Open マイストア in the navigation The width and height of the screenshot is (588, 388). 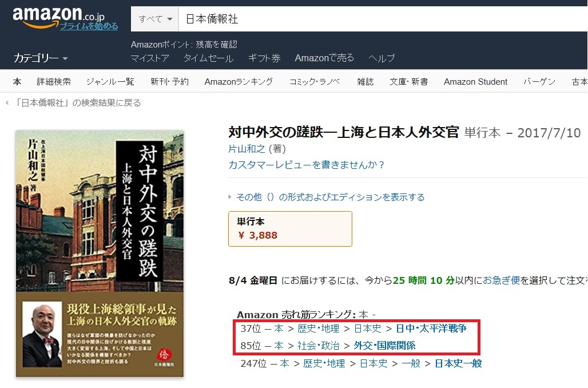coord(150,58)
